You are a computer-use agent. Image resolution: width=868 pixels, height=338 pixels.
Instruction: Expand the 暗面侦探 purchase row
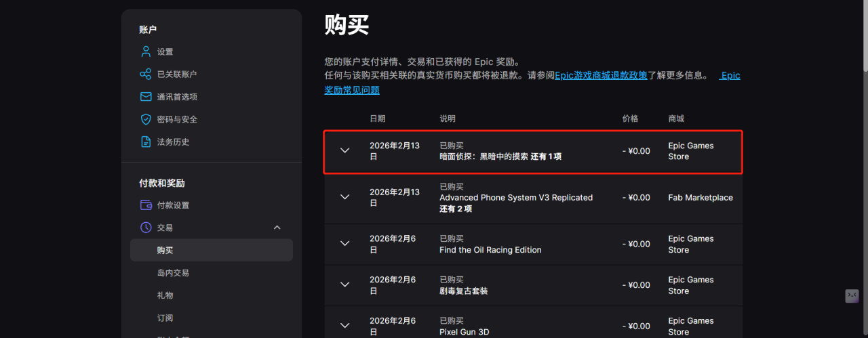344,150
